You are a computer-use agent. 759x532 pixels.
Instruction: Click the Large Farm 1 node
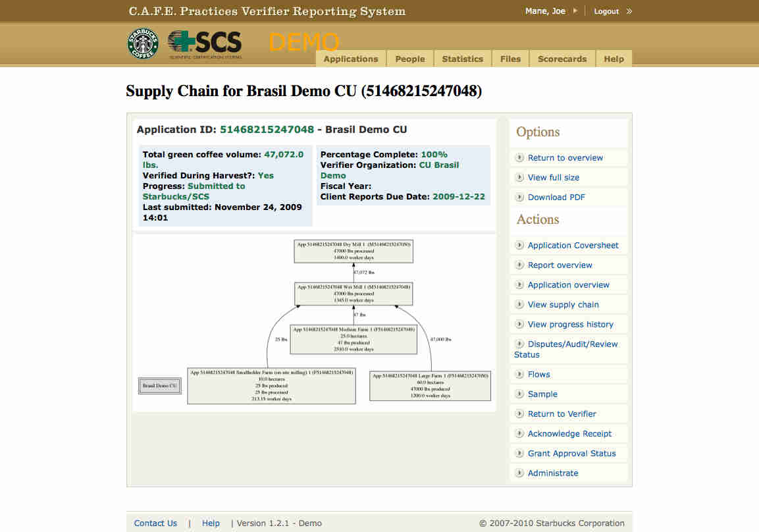[430, 386]
